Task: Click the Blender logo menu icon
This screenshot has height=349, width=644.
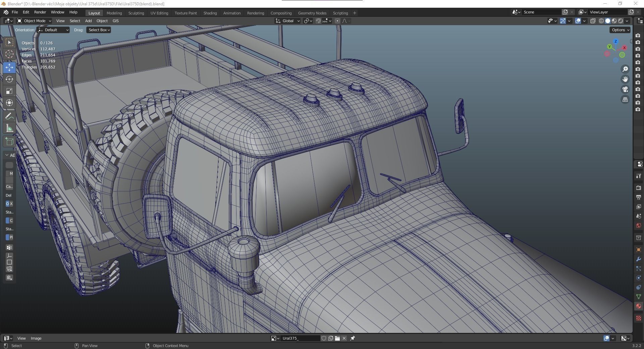Action: click(6, 12)
